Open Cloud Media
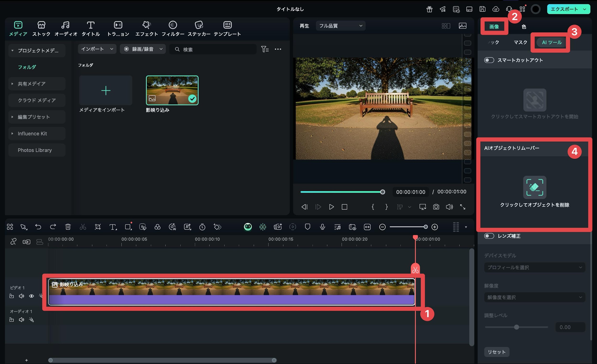 pyautogui.click(x=37, y=100)
